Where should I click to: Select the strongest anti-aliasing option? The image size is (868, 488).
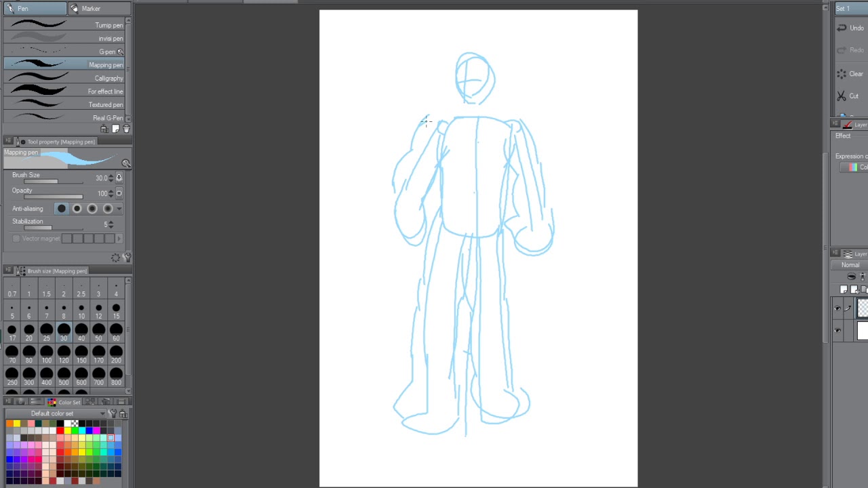(107, 209)
